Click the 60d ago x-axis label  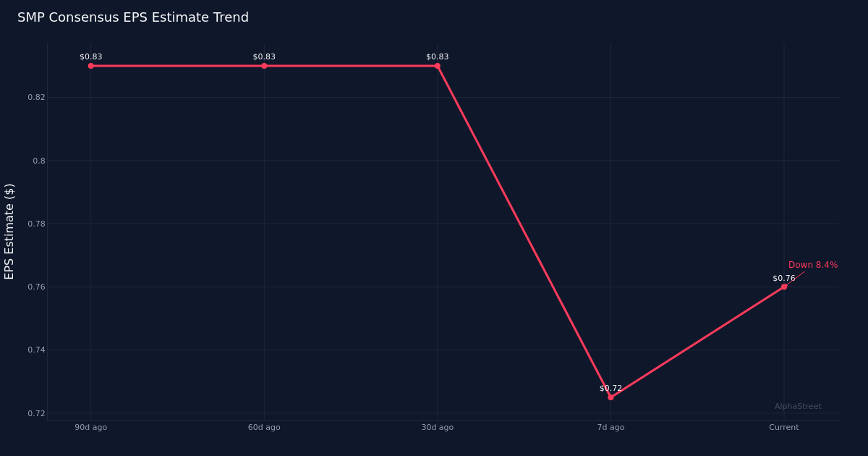264,428
